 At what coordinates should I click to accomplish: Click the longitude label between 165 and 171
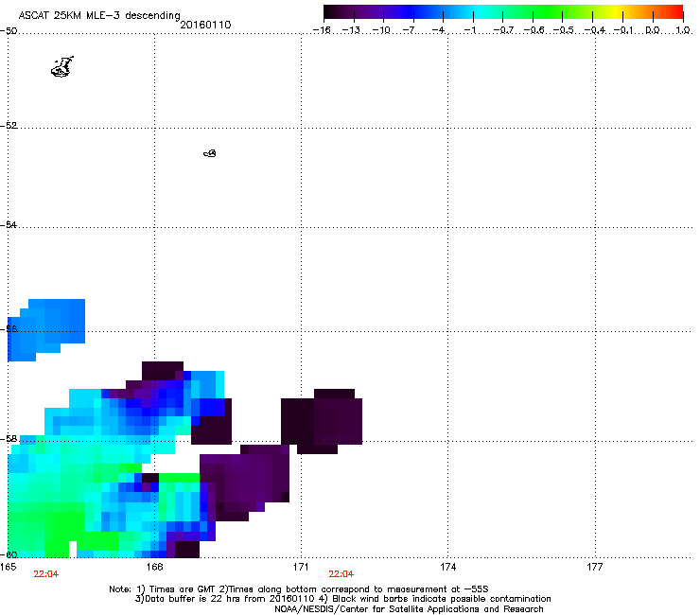coord(154,567)
